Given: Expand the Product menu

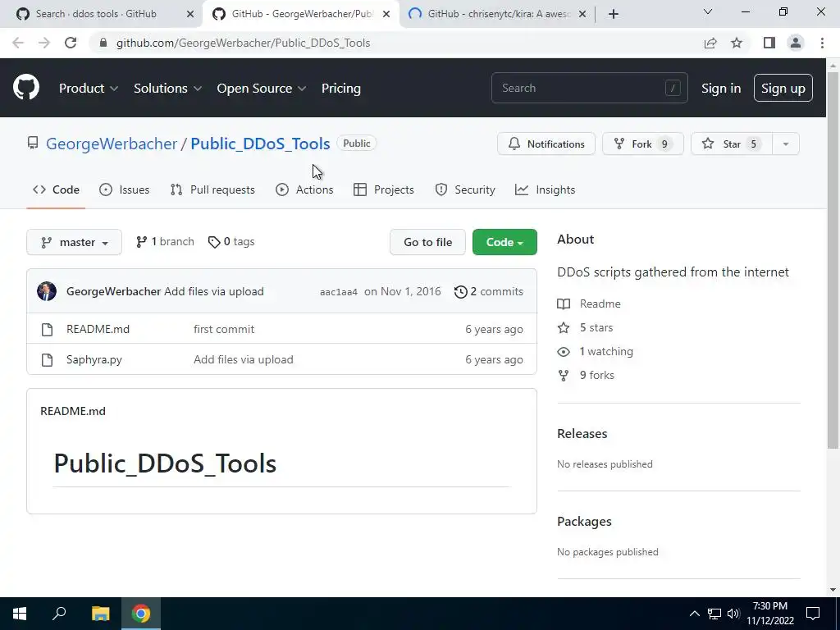Looking at the screenshot, I should pos(89,89).
